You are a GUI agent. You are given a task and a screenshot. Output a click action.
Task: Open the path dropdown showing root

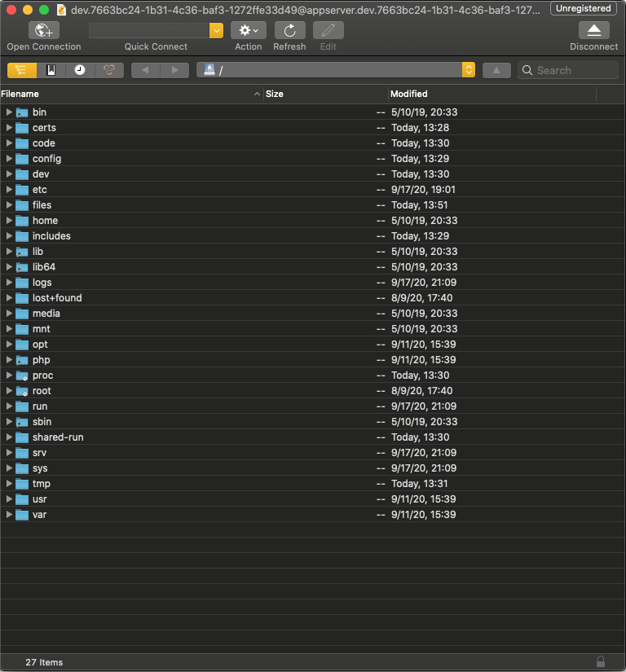pos(468,70)
